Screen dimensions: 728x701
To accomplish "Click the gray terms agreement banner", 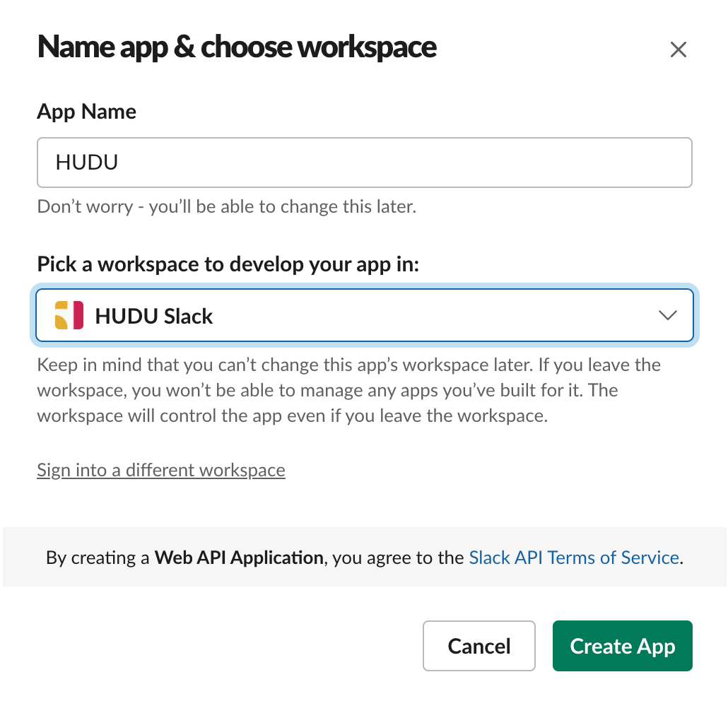I will pyautogui.click(x=365, y=557).
